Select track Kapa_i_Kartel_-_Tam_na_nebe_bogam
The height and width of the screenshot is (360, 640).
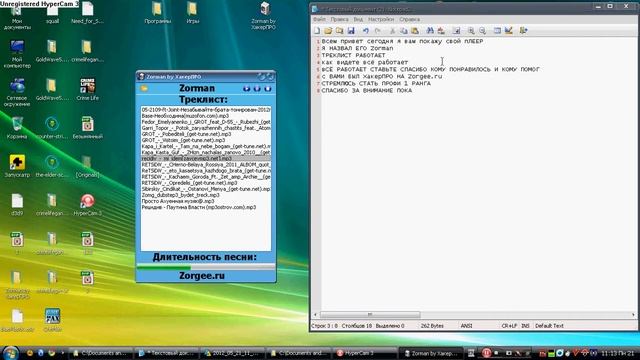pos(206,146)
